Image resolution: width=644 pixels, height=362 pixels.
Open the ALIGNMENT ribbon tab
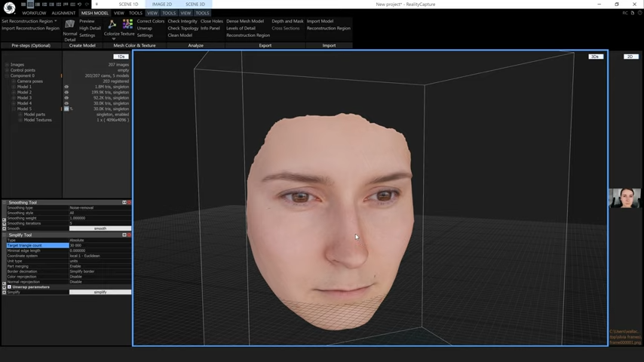[63, 13]
